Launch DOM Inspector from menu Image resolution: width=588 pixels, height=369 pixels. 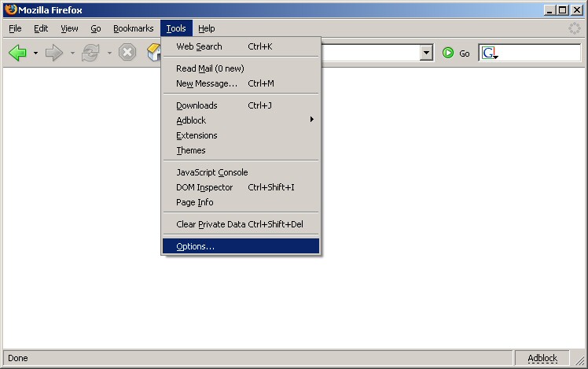(x=241, y=187)
